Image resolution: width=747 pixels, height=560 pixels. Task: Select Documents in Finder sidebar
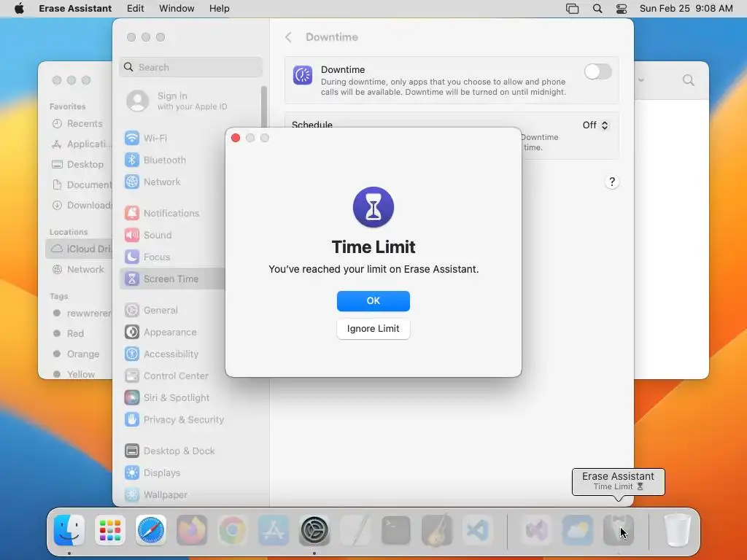(81, 184)
